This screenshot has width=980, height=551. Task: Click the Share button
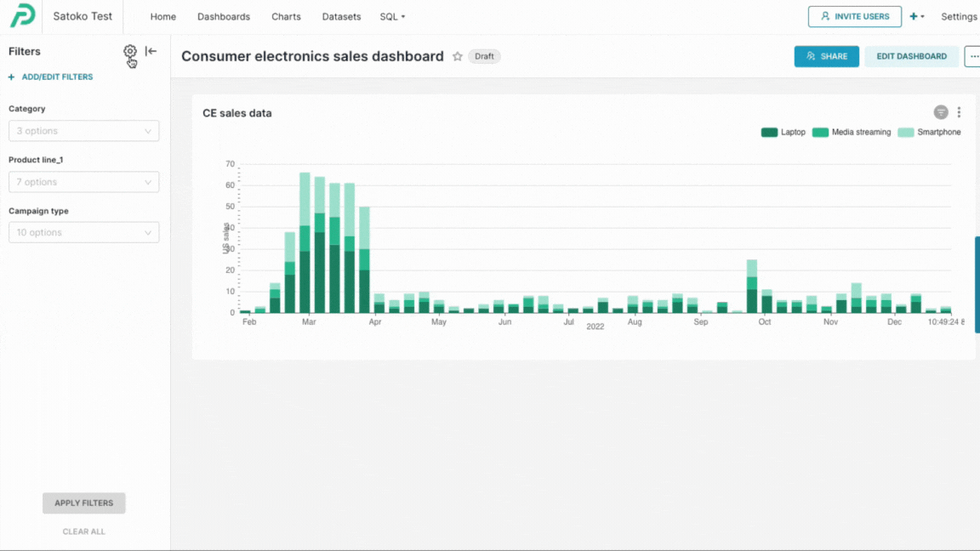point(826,56)
